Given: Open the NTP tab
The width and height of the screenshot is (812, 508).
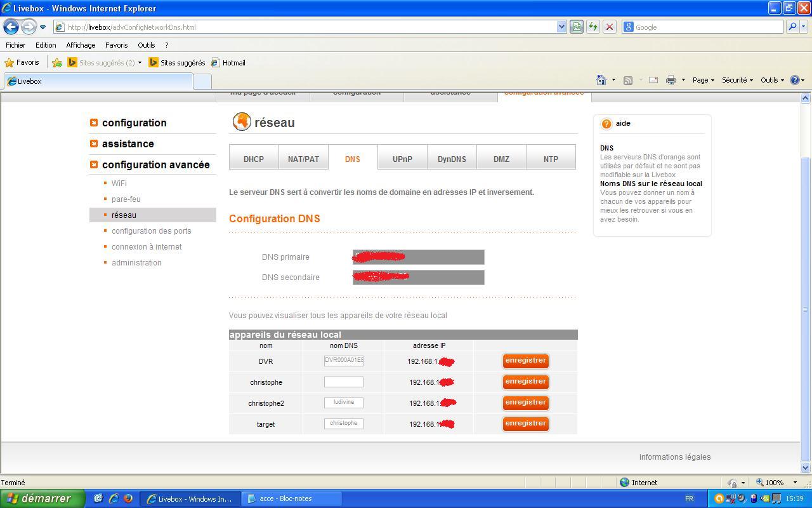Looking at the screenshot, I should (551, 159).
